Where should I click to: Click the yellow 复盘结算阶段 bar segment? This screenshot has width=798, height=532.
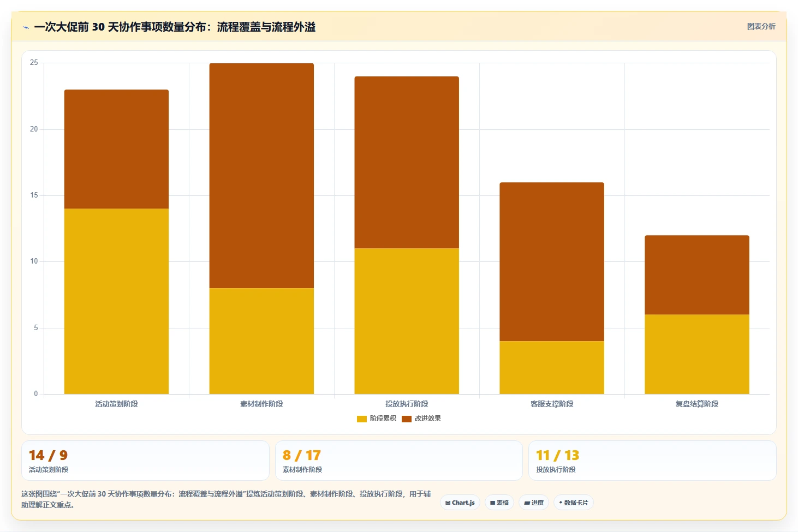(x=697, y=354)
